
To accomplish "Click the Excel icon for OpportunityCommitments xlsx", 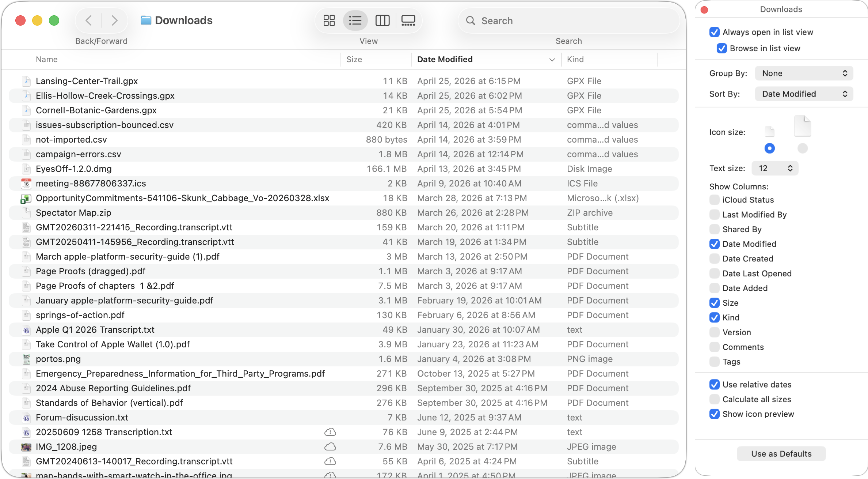I will click(x=26, y=198).
